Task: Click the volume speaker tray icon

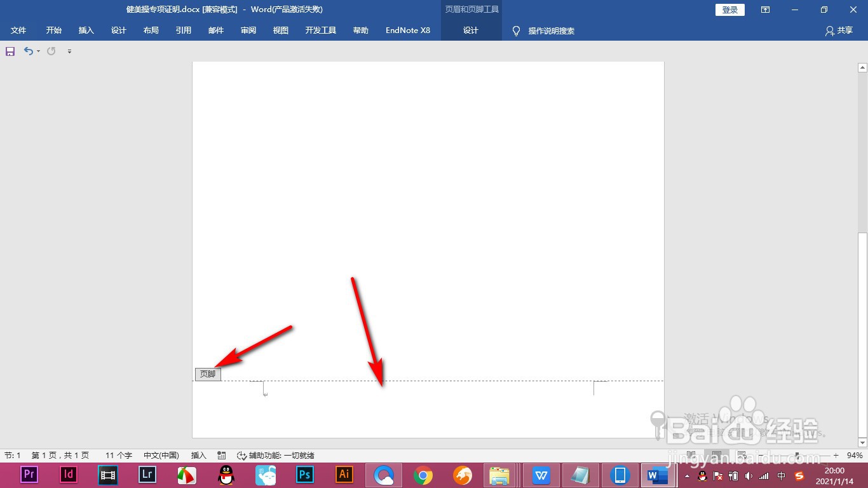Action: (x=749, y=475)
